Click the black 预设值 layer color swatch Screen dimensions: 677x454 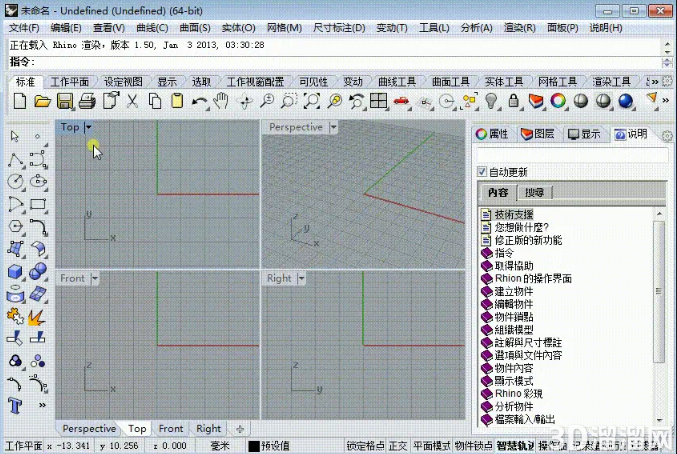(254, 446)
